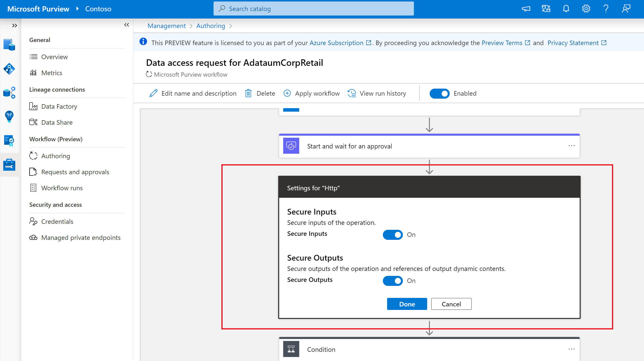Image resolution: width=644 pixels, height=361 pixels.
Task: Go to Authoring breadcrumb
Action: click(x=211, y=26)
